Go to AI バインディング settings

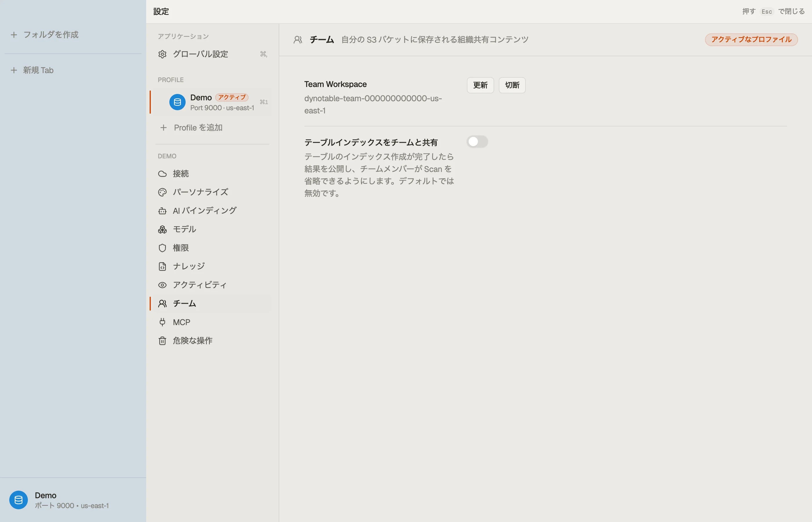[212, 211]
